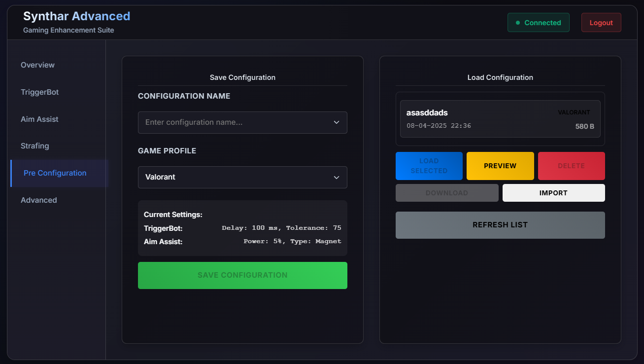Click the Load Configuration heading
The image size is (644, 364).
500,77
